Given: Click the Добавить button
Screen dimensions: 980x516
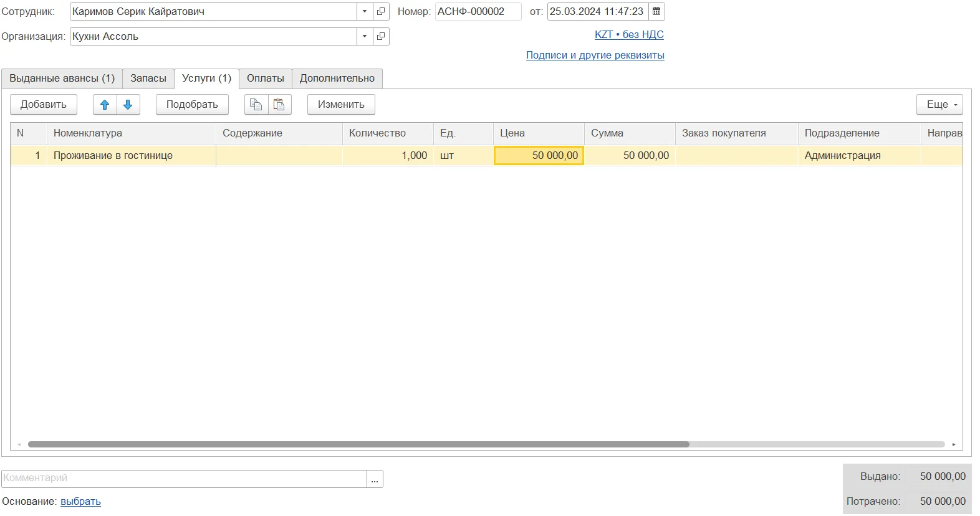Looking at the screenshot, I should click(44, 105).
